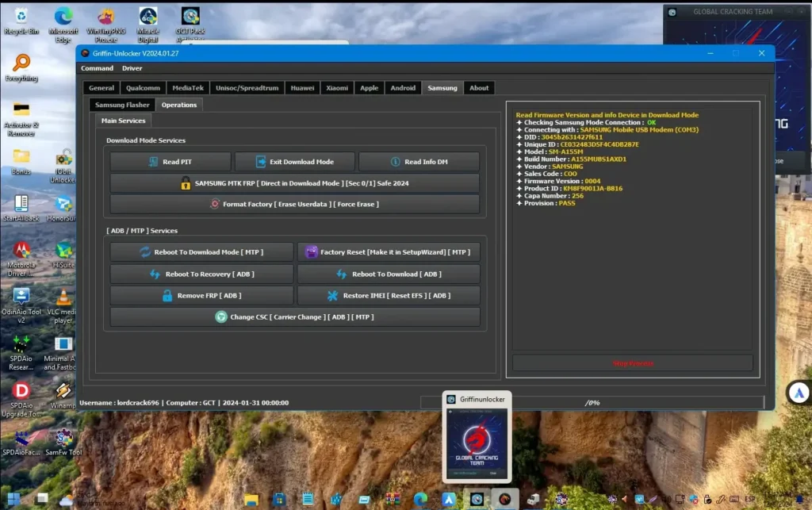Switch to the Samsung Flasher tab
Viewport: 812px width, 510px height.
click(121, 104)
